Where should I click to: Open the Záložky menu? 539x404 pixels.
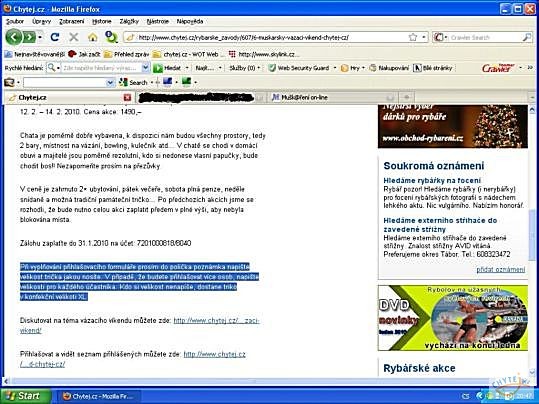pos(129,21)
